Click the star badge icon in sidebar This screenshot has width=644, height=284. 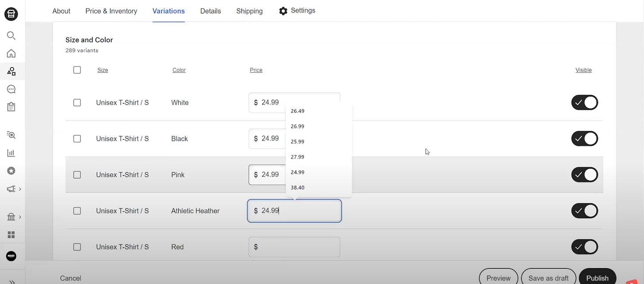(11, 171)
